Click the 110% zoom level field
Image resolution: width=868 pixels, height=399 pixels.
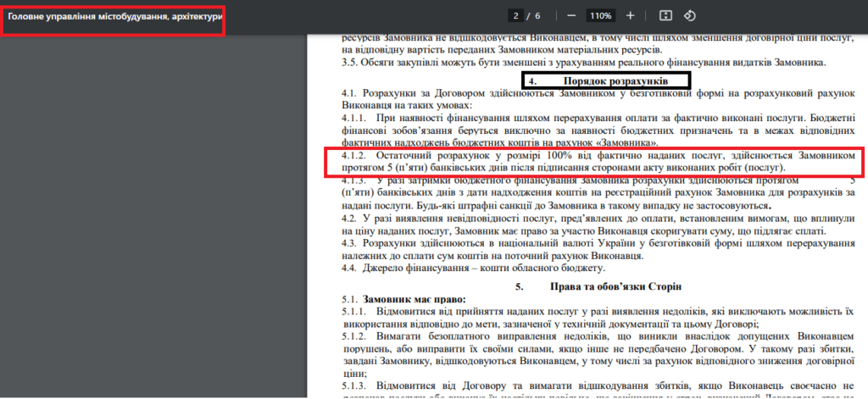[x=600, y=16]
